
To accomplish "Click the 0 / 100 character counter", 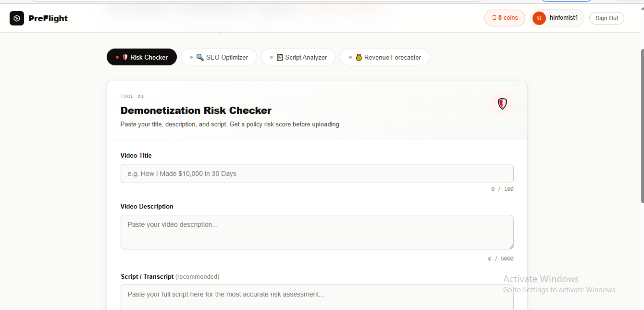I will 502,189.
